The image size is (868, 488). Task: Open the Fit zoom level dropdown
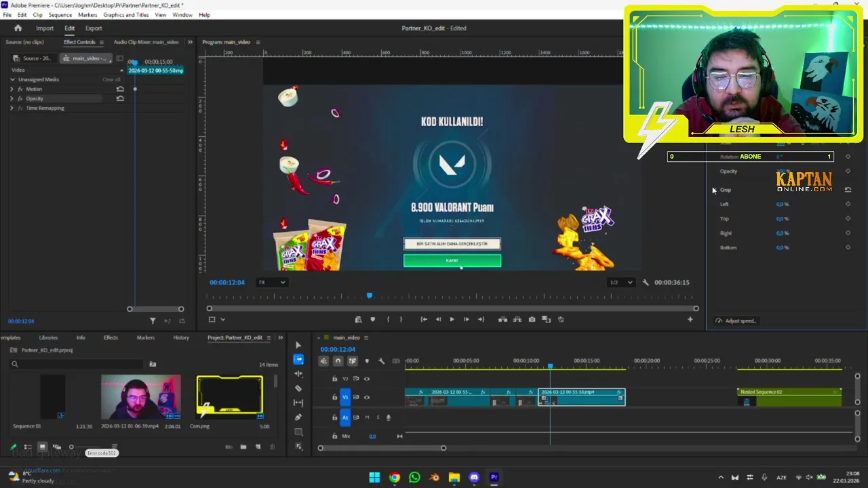[x=272, y=283]
